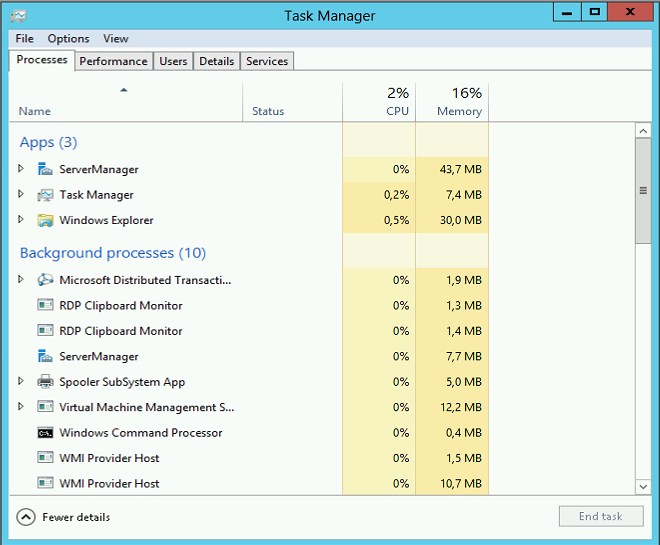Click the background ServerManager 7,7 MB icon
Image resolution: width=660 pixels, height=545 pixels.
click(x=45, y=356)
